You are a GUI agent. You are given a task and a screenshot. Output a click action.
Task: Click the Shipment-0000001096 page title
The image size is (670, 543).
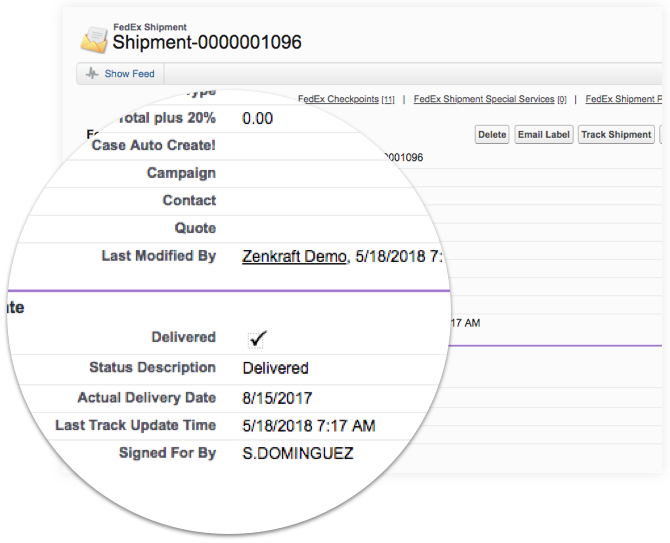click(x=207, y=42)
